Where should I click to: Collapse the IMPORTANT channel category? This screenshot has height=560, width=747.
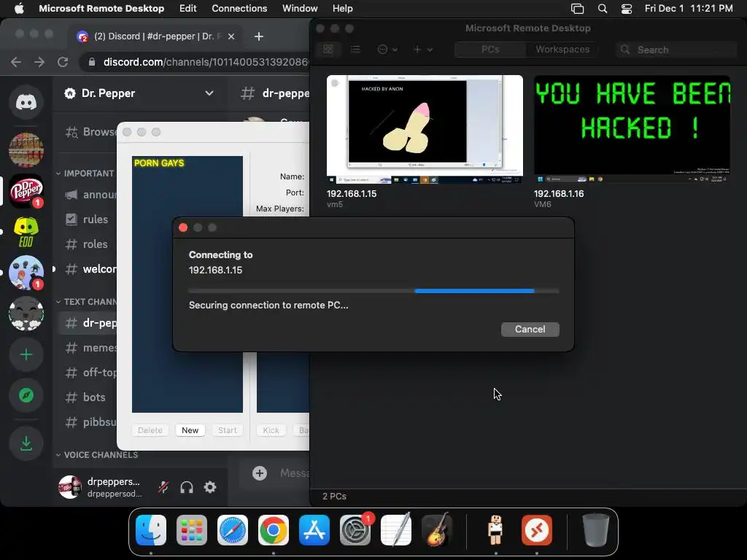click(x=86, y=174)
